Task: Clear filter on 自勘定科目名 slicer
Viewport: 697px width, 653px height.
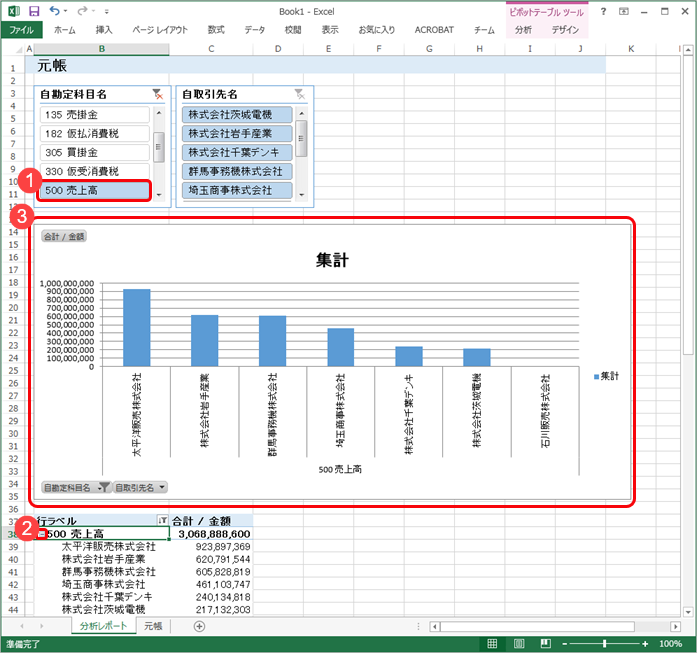Action: point(158,94)
